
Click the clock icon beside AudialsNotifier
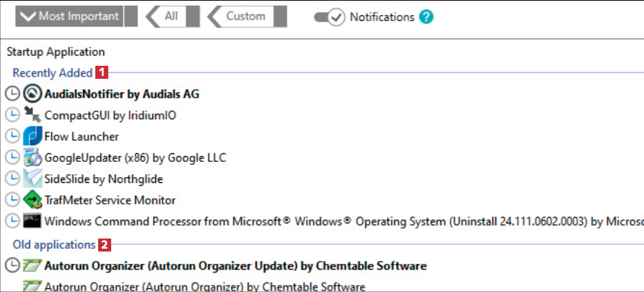[x=12, y=93]
